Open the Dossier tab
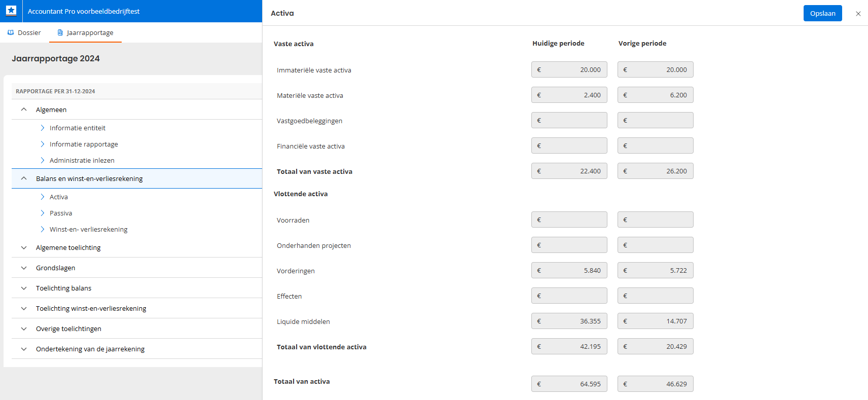This screenshot has height=400, width=868. [24, 32]
